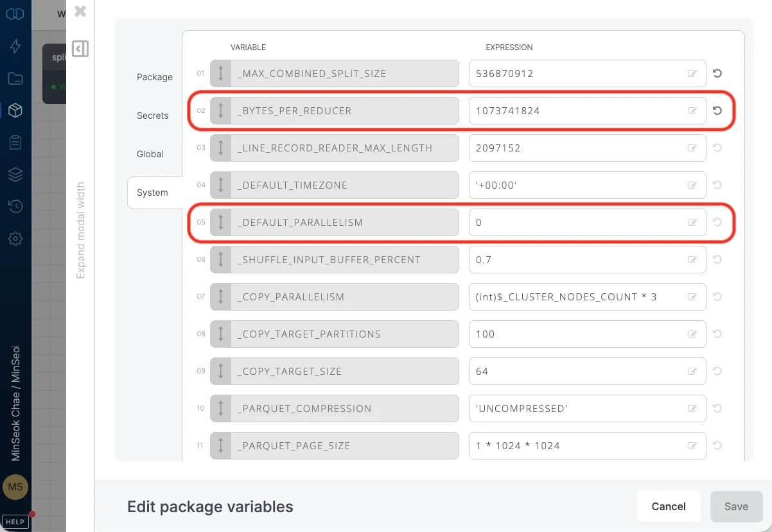The image size is (772, 532).
Task: Click reorder handle for _DEFAULT_TIMEZONE
Action: click(x=221, y=185)
